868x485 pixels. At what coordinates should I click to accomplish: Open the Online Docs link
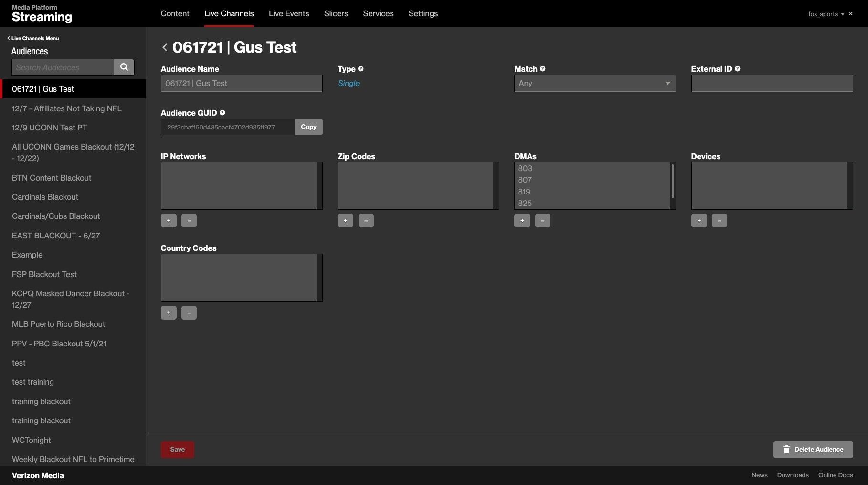pyautogui.click(x=836, y=475)
